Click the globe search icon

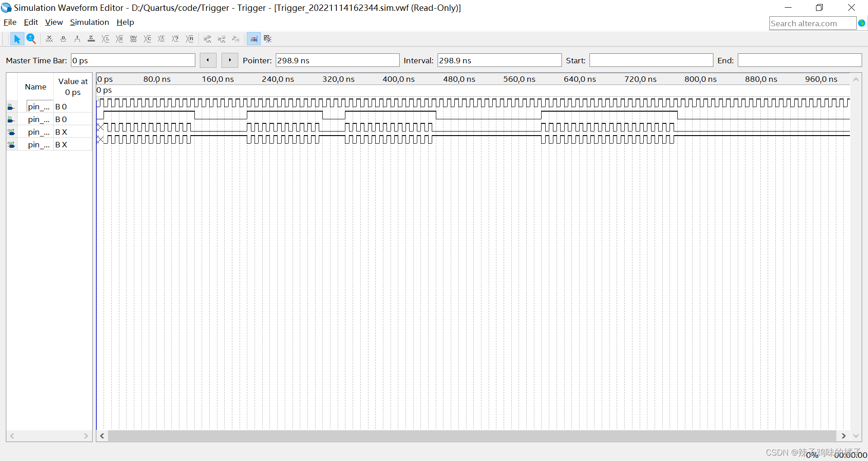pyautogui.click(x=862, y=23)
